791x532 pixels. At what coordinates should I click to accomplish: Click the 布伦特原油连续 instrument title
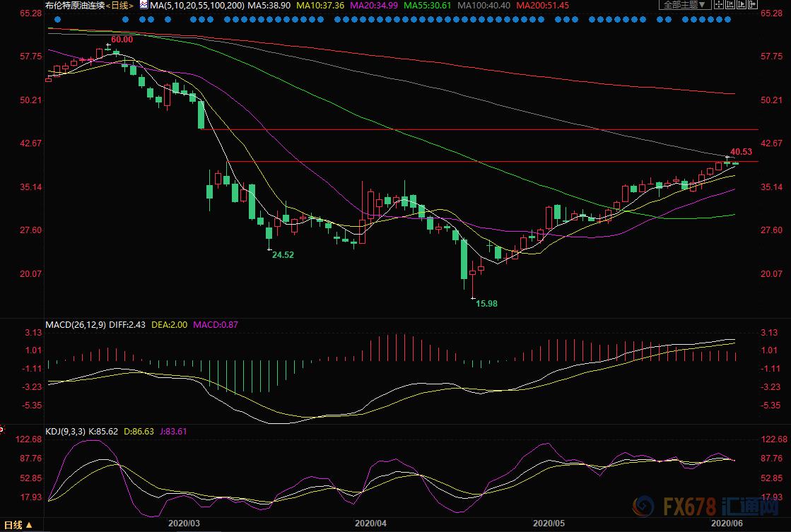74,5
